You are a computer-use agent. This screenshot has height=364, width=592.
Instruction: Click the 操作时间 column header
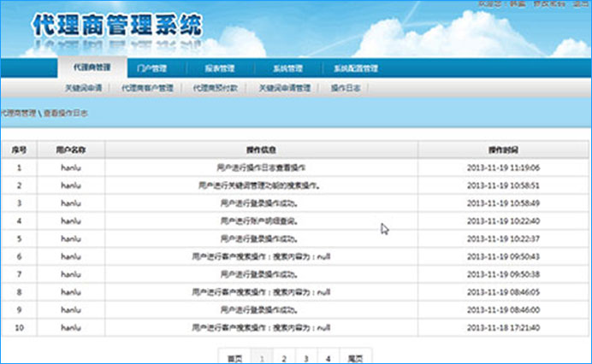pyautogui.click(x=503, y=150)
